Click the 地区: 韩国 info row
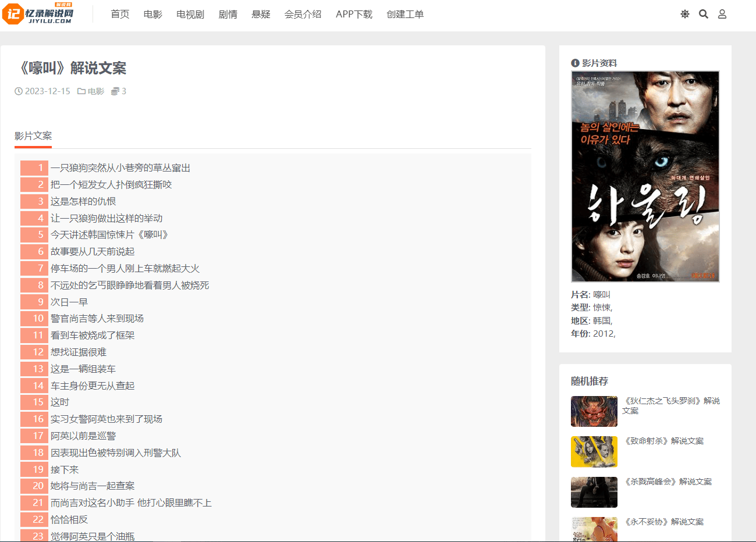Image resolution: width=756 pixels, height=542 pixels. tap(592, 321)
